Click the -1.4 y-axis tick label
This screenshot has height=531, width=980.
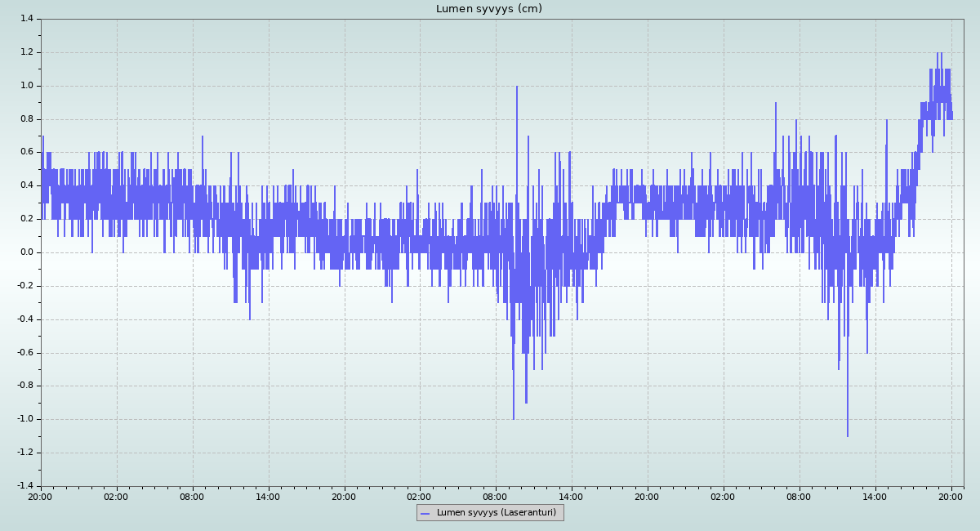point(24,486)
